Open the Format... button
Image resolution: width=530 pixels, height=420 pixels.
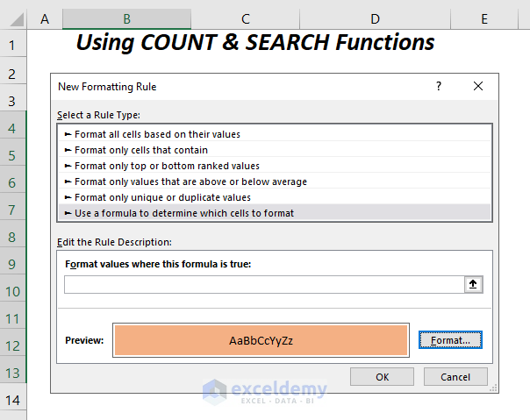(x=450, y=340)
